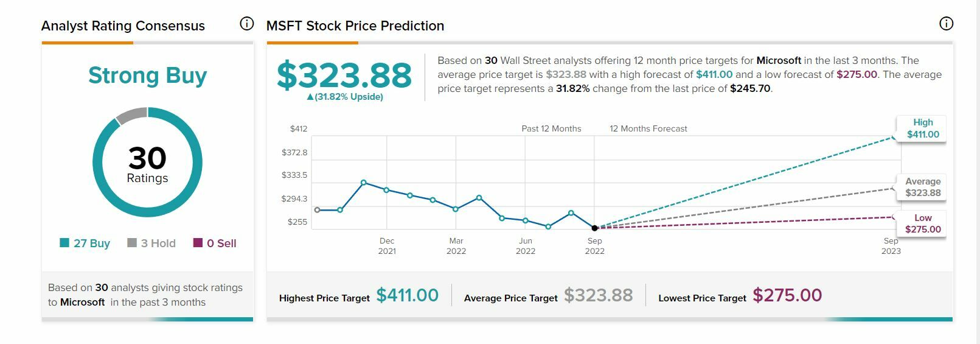
Task: Click the Average Price Target $323.88 value
Action: pos(598,295)
